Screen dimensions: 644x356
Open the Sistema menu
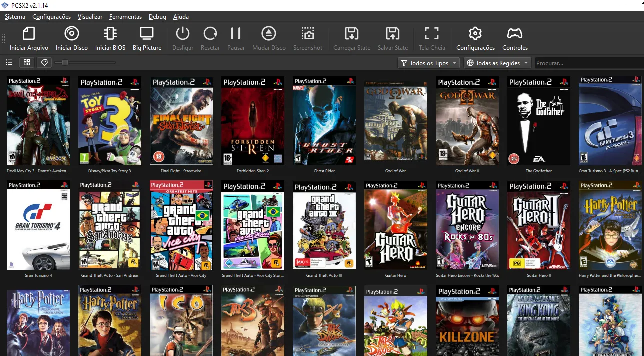click(x=14, y=16)
